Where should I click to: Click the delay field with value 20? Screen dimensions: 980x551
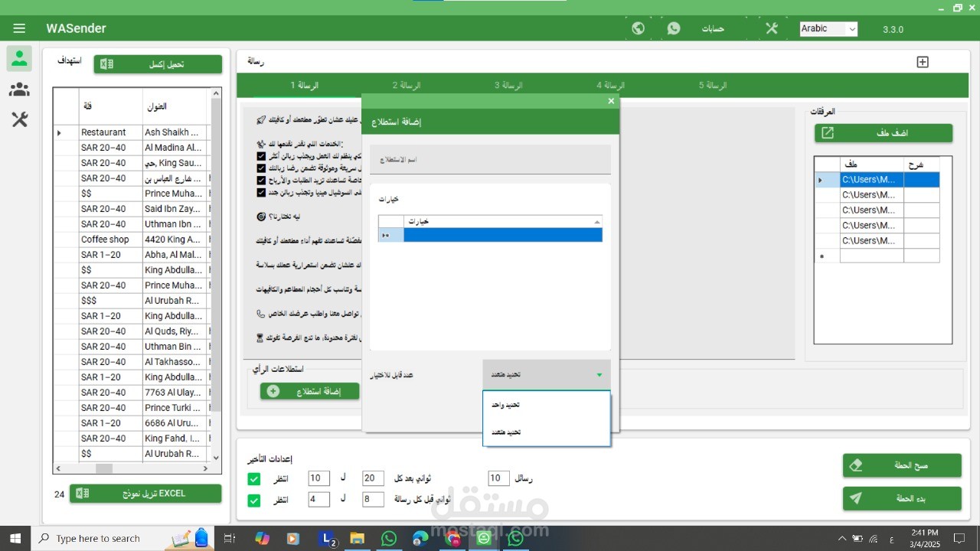tap(373, 478)
